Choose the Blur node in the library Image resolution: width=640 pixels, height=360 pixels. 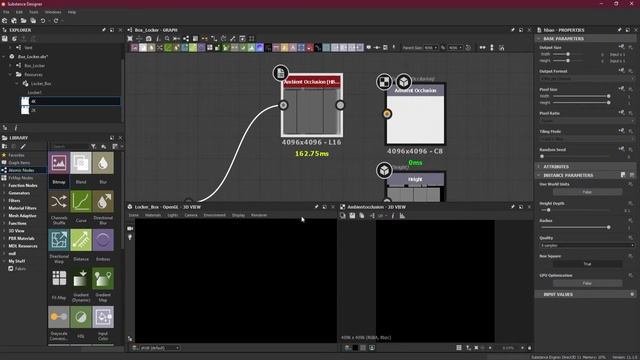[103, 163]
